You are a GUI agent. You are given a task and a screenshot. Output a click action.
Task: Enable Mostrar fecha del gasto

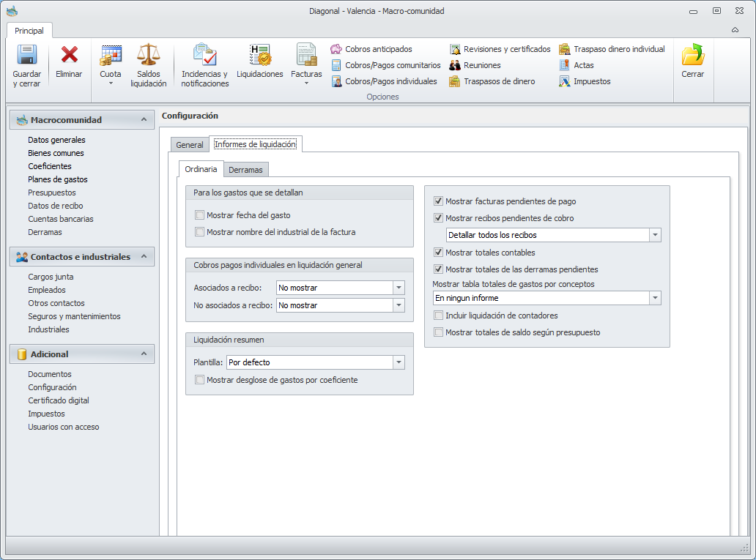click(199, 215)
